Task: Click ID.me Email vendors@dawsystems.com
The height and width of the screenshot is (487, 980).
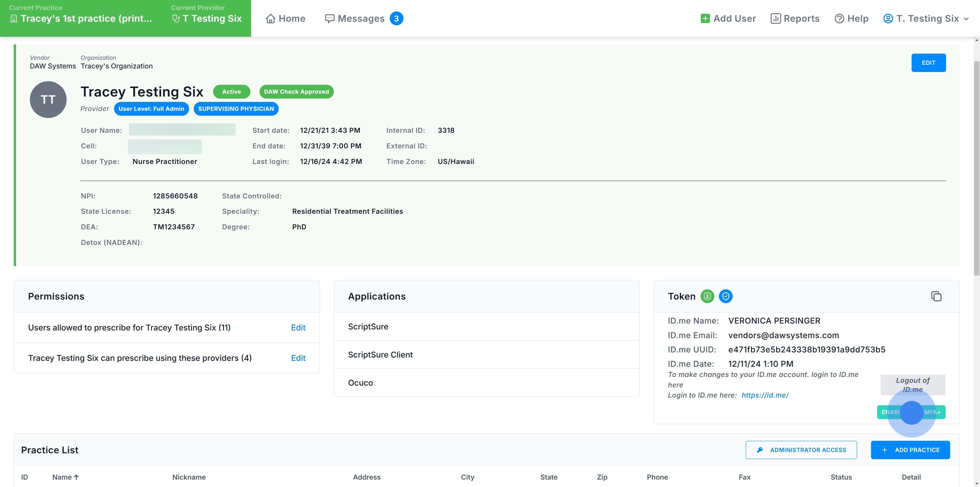Action: click(x=783, y=336)
